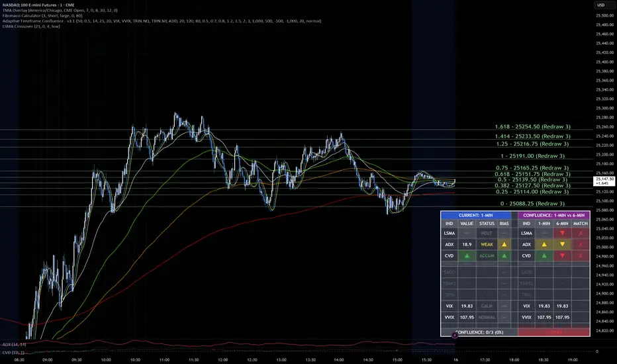Click the NORMAL status cell in VVIX row

point(487,317)
